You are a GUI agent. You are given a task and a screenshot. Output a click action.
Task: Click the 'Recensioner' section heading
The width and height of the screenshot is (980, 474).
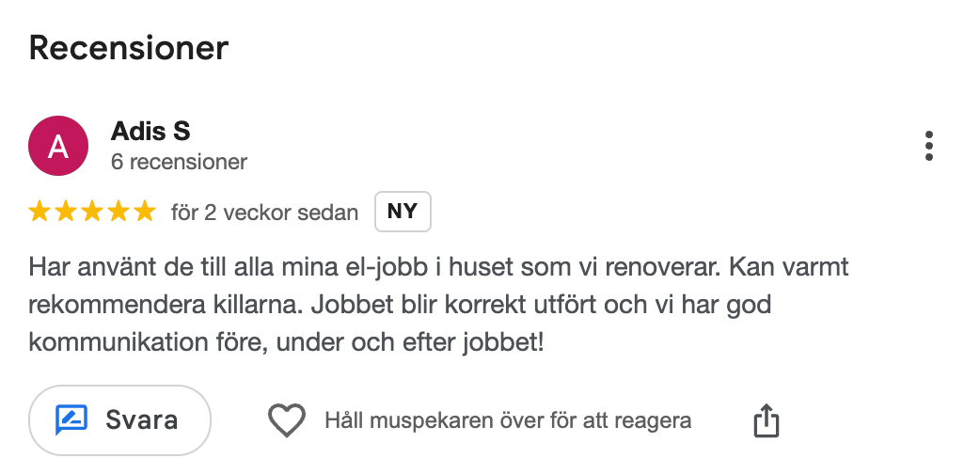click(x=129, y=47)
